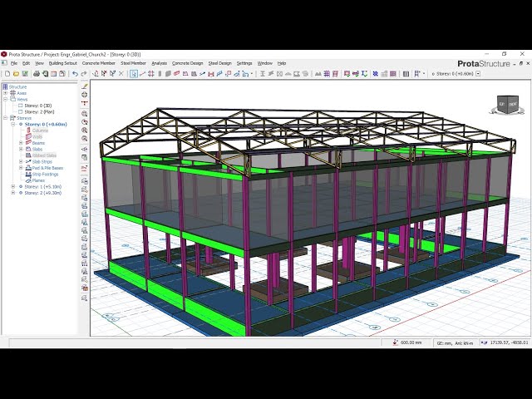532x399 pixels.
Task: Expand the Beams node
Action: pyautogui.click(x=21, y=143)
